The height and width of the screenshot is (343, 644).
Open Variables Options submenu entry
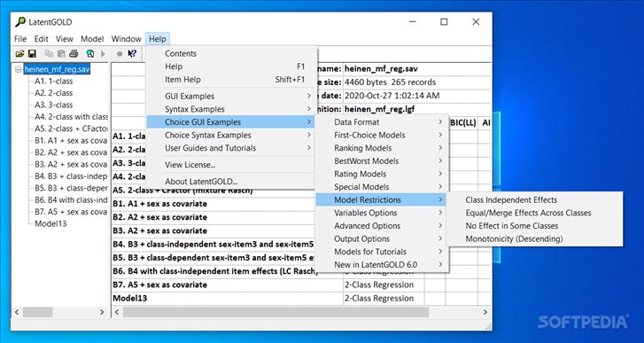coord(382,213)
